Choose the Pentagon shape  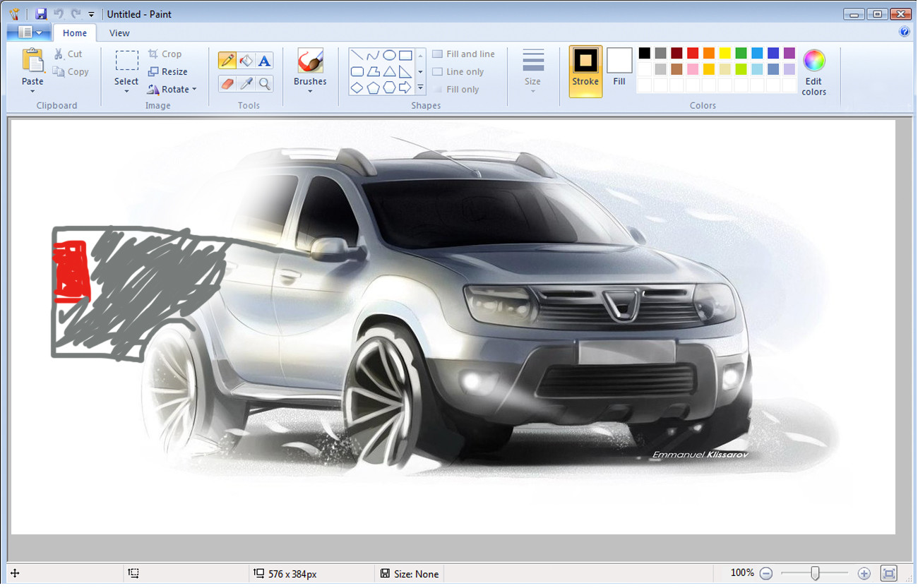click(373, 88)
